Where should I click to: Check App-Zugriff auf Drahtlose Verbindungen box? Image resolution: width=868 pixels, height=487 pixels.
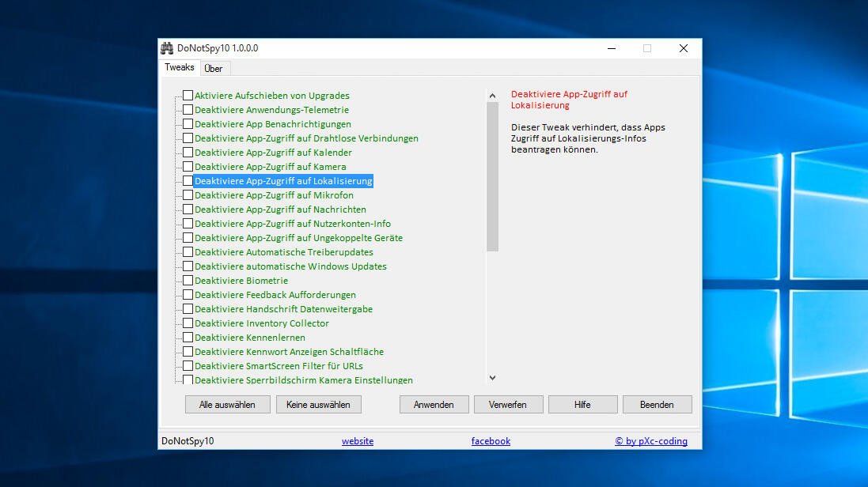[x=188, y=138]
